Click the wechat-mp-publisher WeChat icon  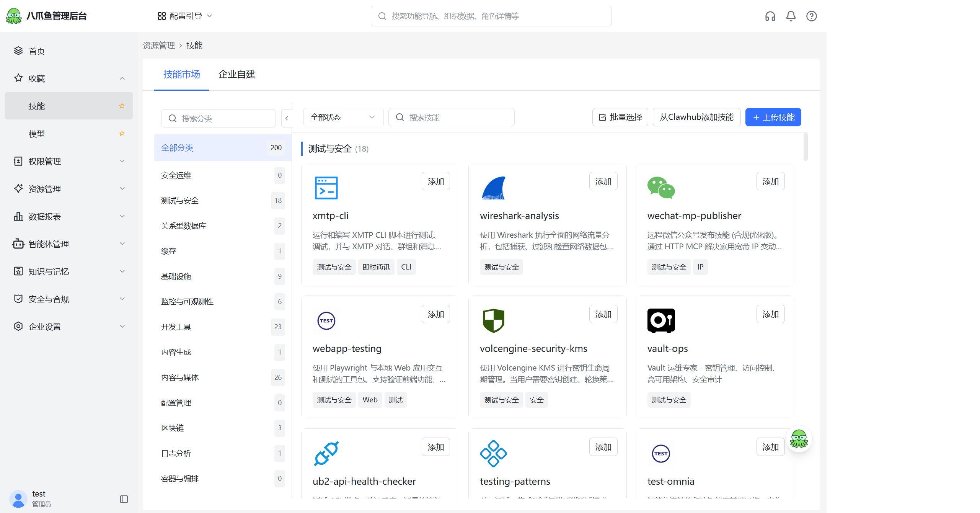click(661, 188)
